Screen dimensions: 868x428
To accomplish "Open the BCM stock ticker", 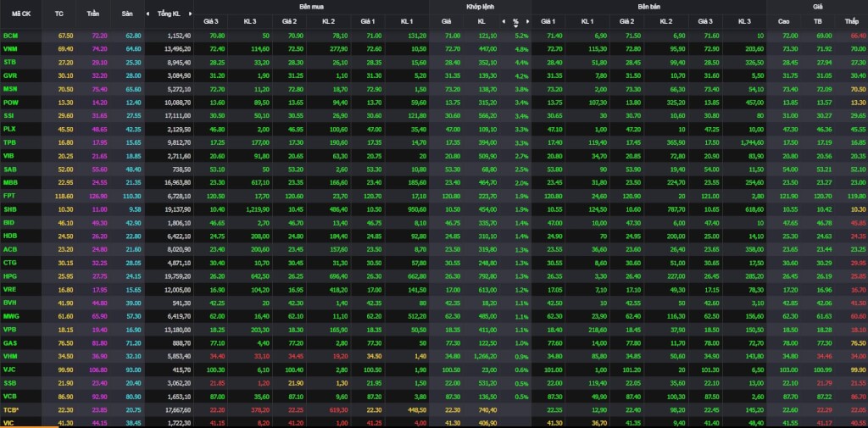I will point(10,36).
